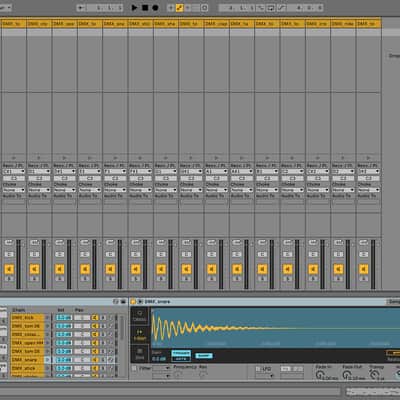Mute the DMX_tom 08 chain speaker icon
Screen dimensions: 400x400
95,326
